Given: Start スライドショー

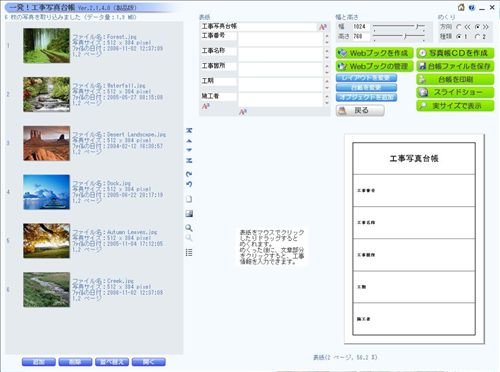Looking at the screenshot, I should [x=455, y=92].
